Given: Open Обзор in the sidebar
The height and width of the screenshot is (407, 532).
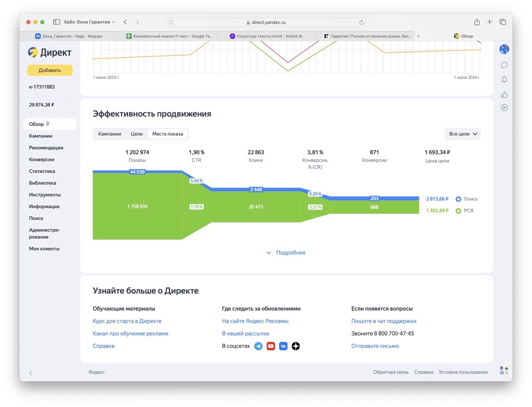Looking at the screenshot, I should tap(50, 124).
